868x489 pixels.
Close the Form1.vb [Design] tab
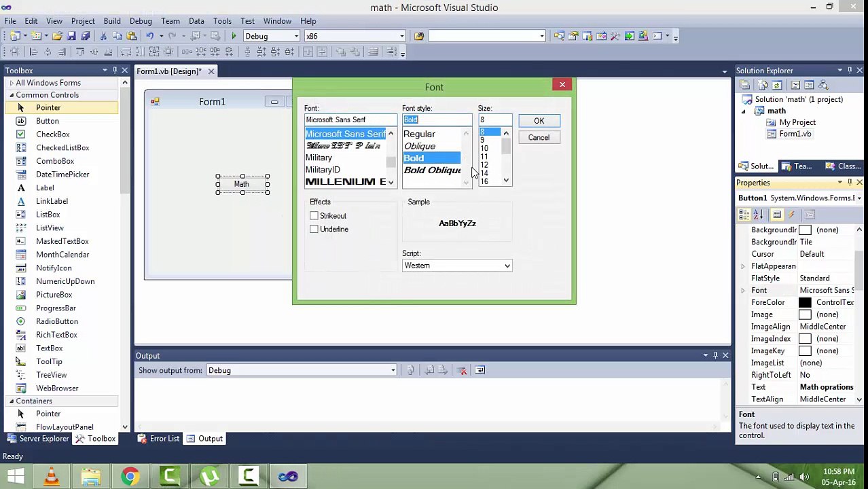tap(211, 71)
